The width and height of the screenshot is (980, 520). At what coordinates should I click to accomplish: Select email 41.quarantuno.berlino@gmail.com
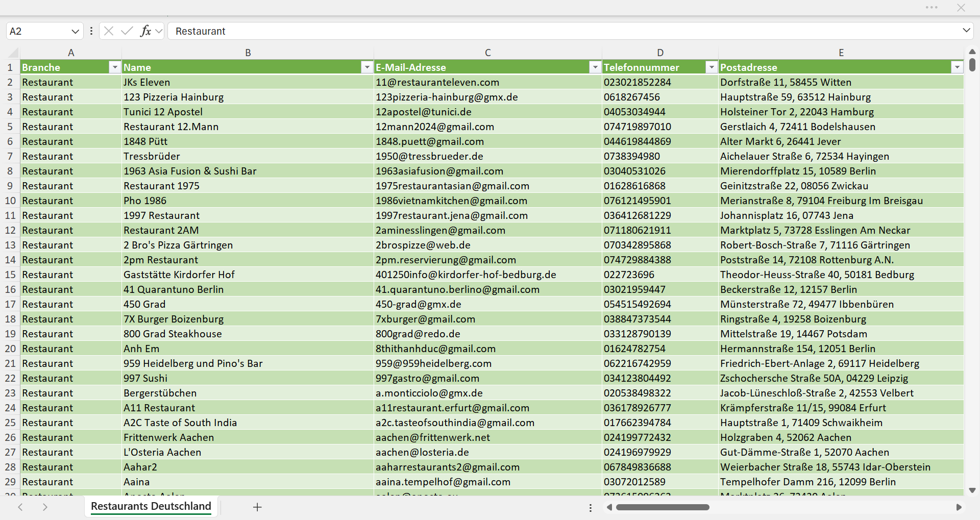pyautogui.click(x=488, y=289)
